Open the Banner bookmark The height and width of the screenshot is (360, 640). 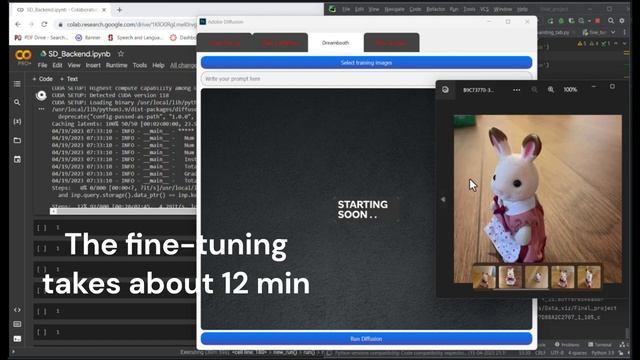click(x=88, y=38)
